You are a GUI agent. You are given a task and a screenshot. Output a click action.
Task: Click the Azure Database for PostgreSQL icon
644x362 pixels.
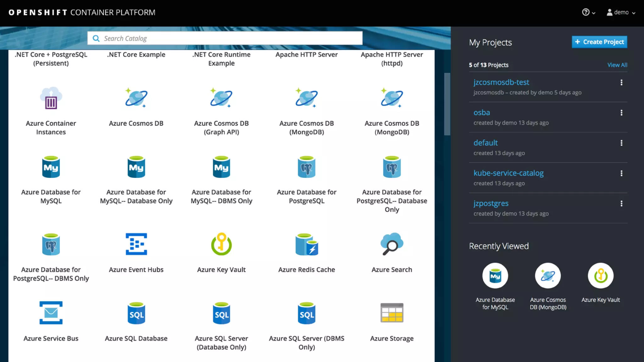[307, 167]
